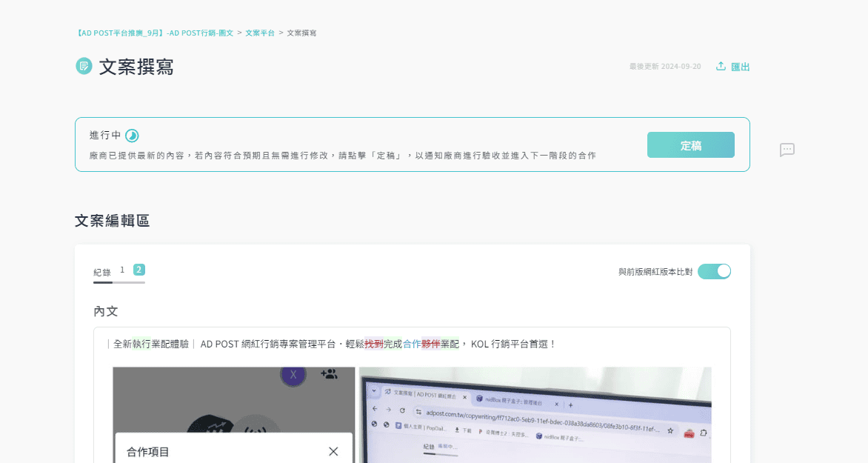The image size is (868, 463).
Task: Close the 合作項目 dialog with X
Action: tap(333, 451)
